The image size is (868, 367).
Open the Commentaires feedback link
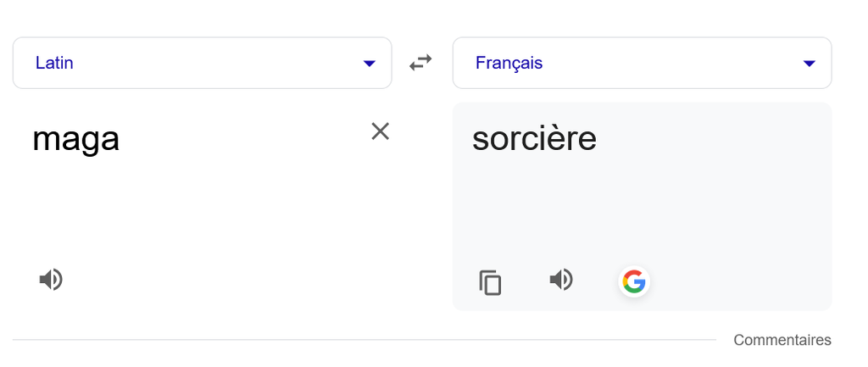tap(782, 340)
